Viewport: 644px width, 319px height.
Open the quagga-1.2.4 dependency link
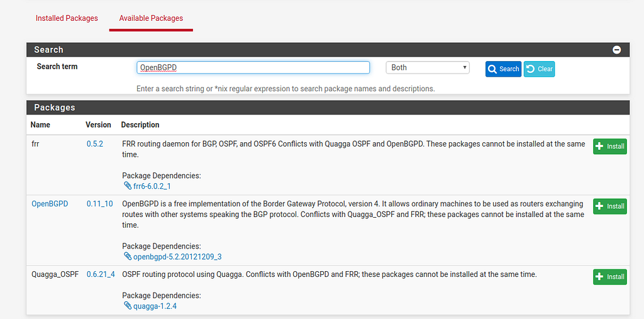pyautogui.click(x=155, y=306)
